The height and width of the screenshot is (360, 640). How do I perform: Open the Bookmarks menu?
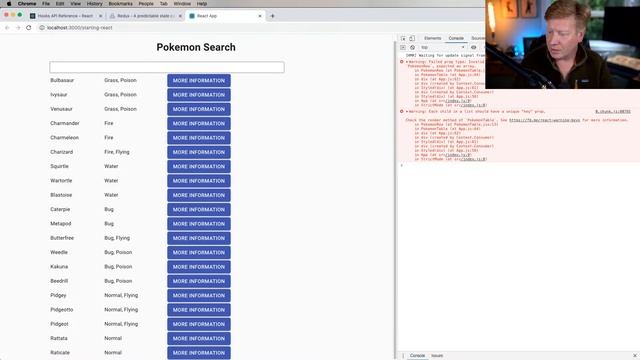120,4
